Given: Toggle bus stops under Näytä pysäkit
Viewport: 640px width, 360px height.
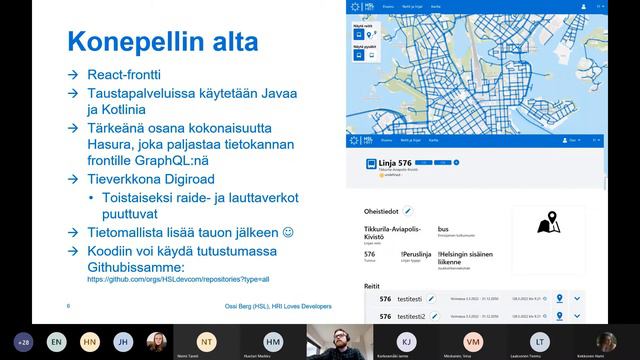Looking at the screenshot, I should click(x=359, y=55).
